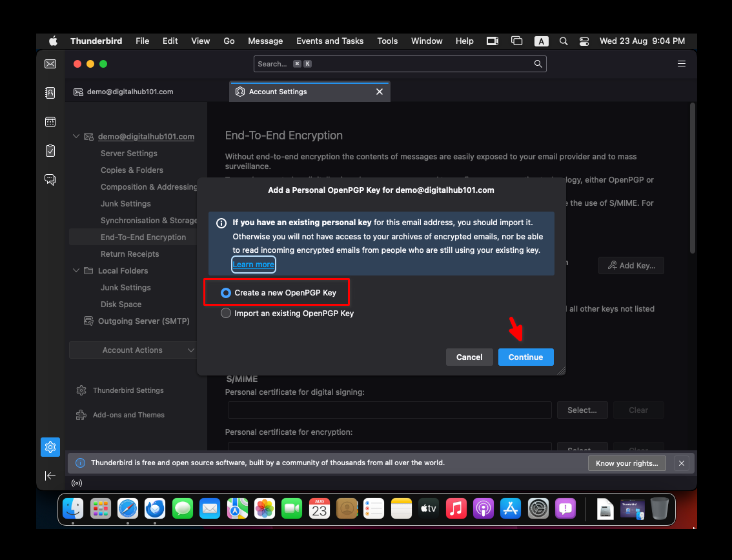Open Trash from the Dock
The image size is (732, 560).
[660, 508]
